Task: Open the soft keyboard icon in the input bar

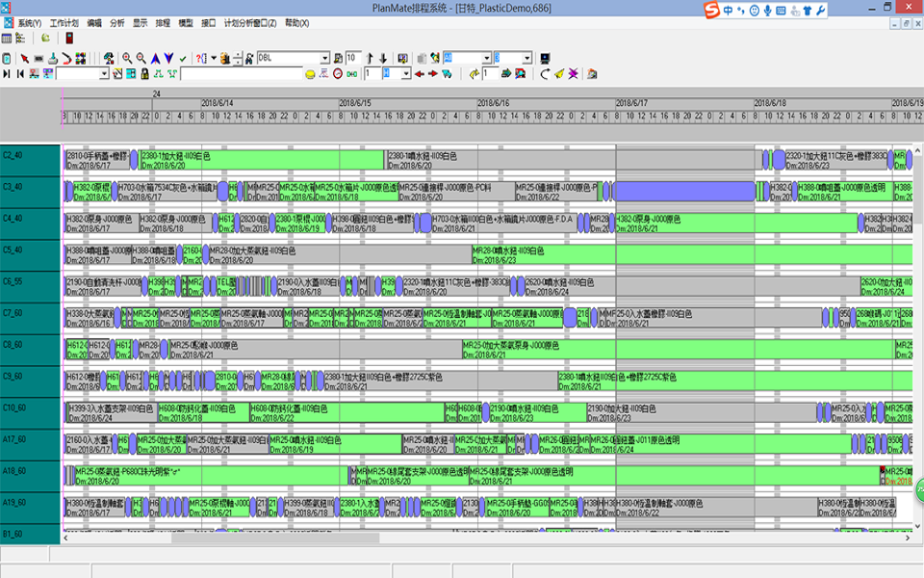Action: tap(781, 10)
